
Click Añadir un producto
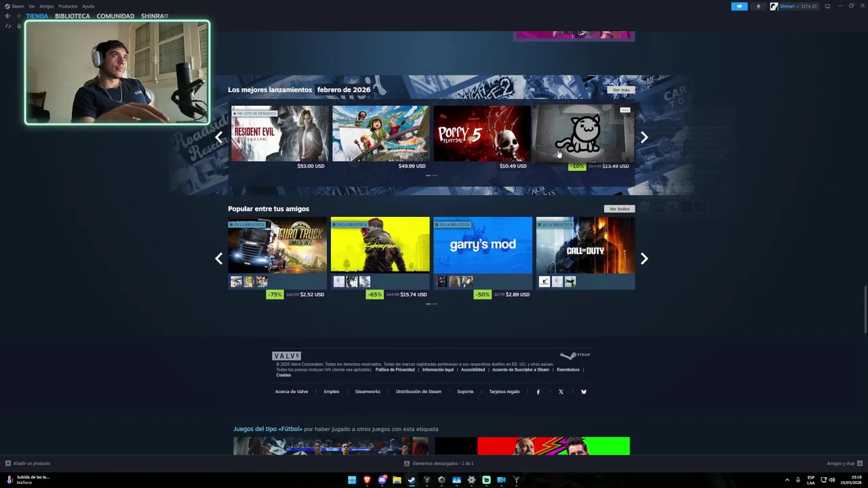click(28, 464)
